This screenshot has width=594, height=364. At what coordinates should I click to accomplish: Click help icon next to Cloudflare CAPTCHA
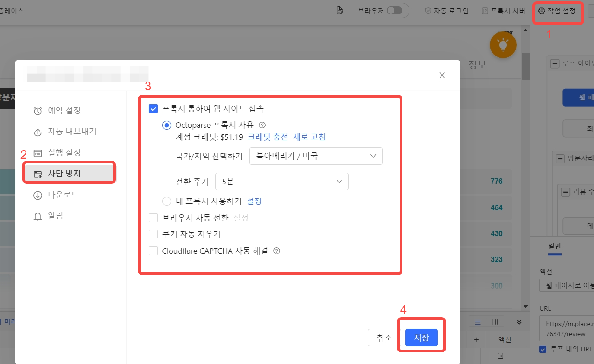pos(277,251)
